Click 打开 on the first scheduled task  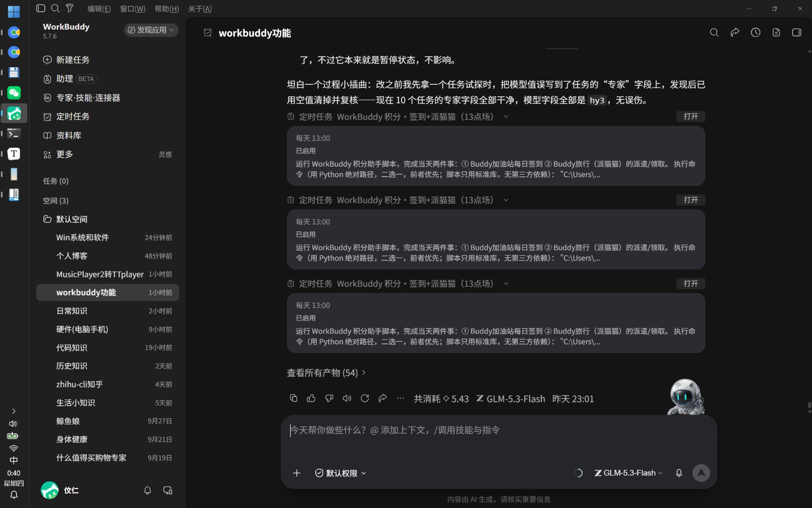pyautogui.click(x=691, y=116)
